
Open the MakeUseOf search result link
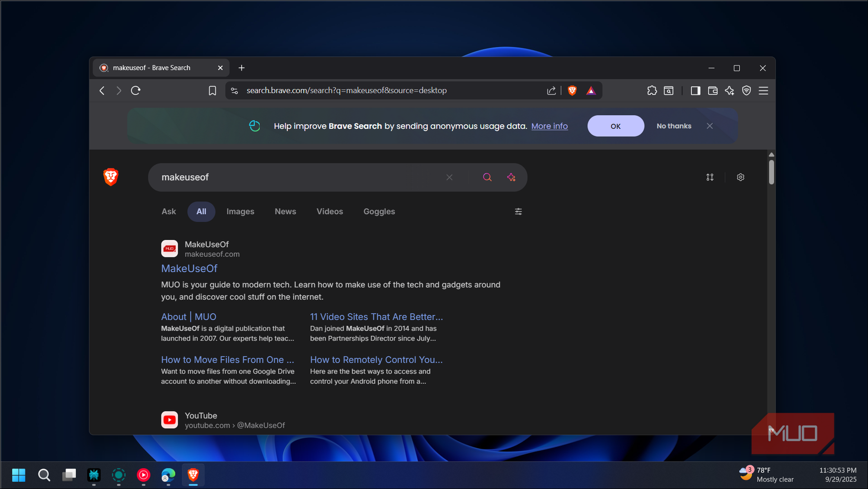(189, 268)
